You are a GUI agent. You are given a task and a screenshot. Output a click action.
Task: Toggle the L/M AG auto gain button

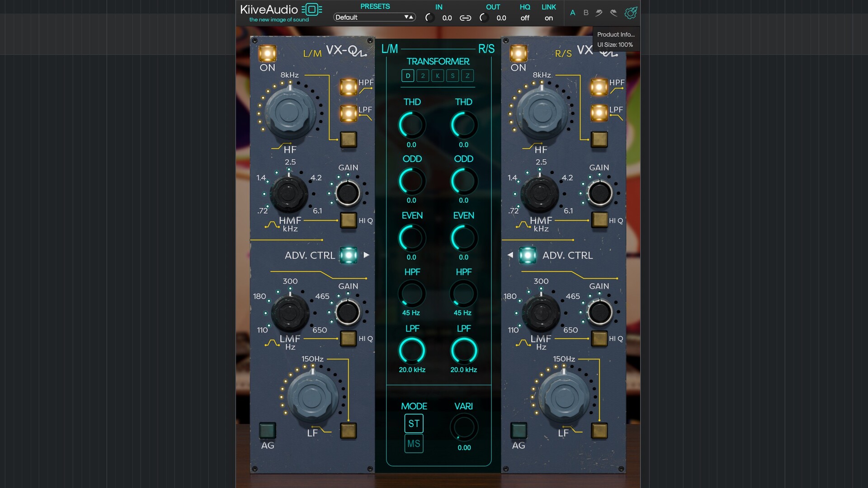[x=267, y=430]
